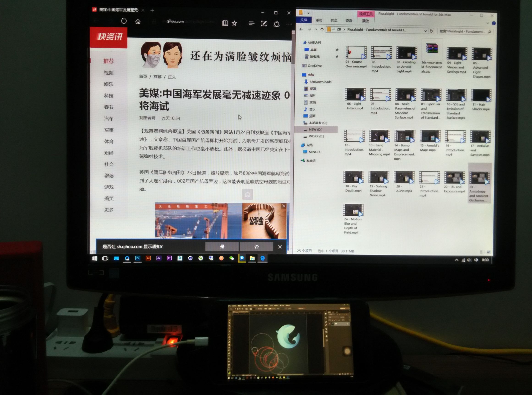Deny notifications with 否 button

point(256,247)
